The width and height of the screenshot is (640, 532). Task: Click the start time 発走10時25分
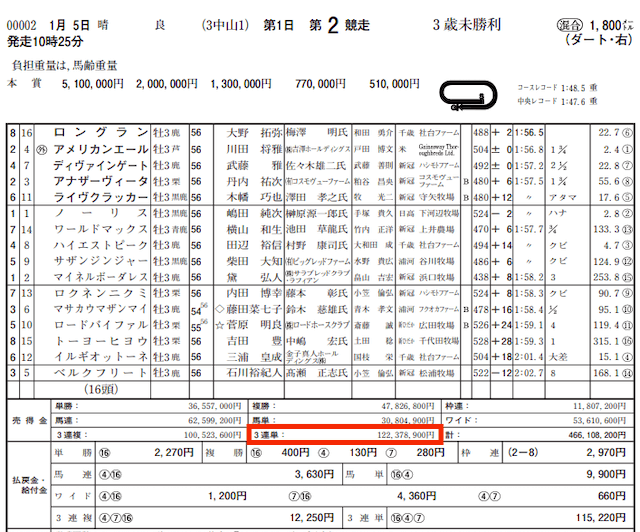point(45,42)
